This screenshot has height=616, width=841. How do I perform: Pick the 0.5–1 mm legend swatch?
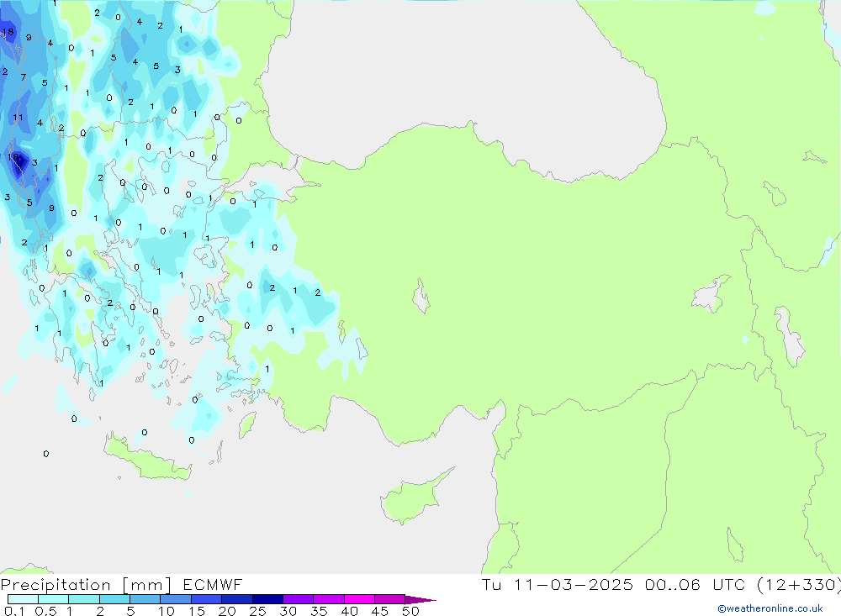(54, 599)
